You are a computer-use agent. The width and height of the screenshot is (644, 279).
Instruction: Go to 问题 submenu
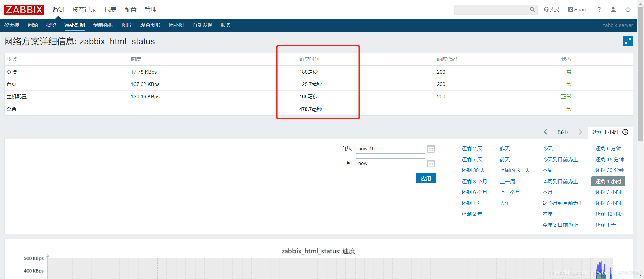coord(33,25)
